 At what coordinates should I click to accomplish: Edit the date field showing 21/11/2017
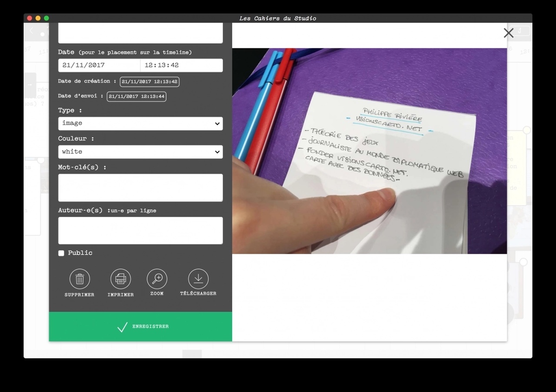[99, 65]
